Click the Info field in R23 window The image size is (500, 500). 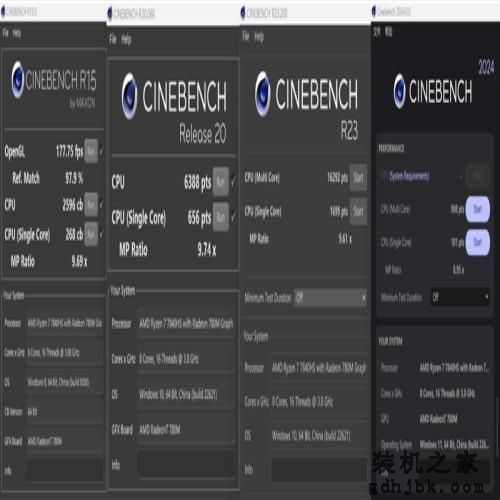(x=319, y=469)
